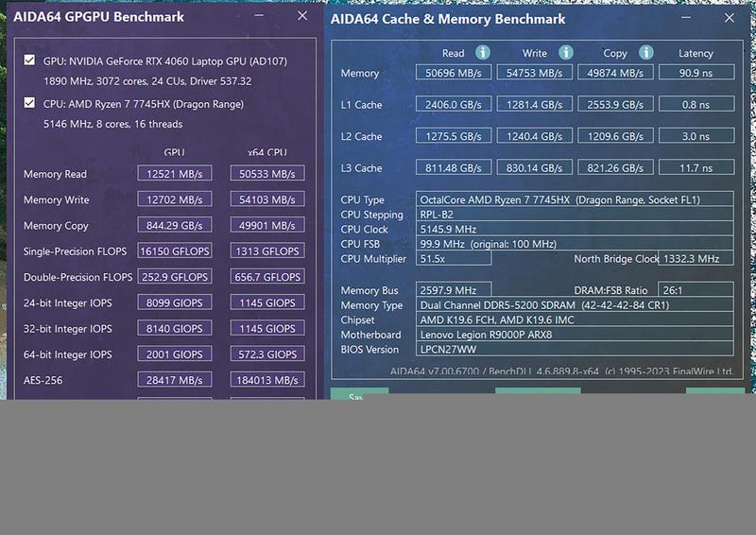Screen dimensions: 756x535
Task: Select GPU Memory Write value 12702 MB/s
Action: (x=175, y=198)
